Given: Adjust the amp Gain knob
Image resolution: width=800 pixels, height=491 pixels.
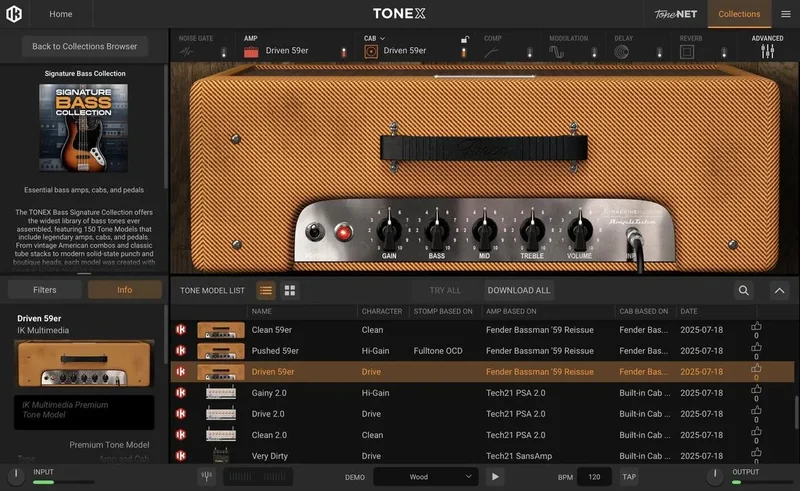Looking at the screenshot, I should coord(389,231).
